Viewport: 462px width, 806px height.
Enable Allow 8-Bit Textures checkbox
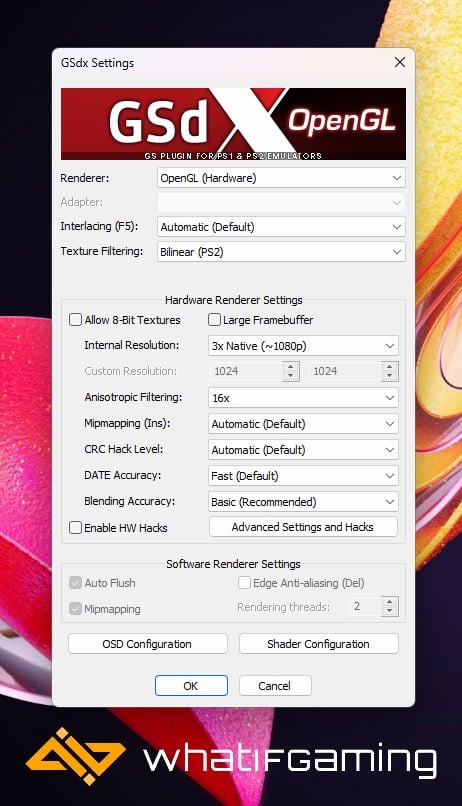tap(76, 320)
